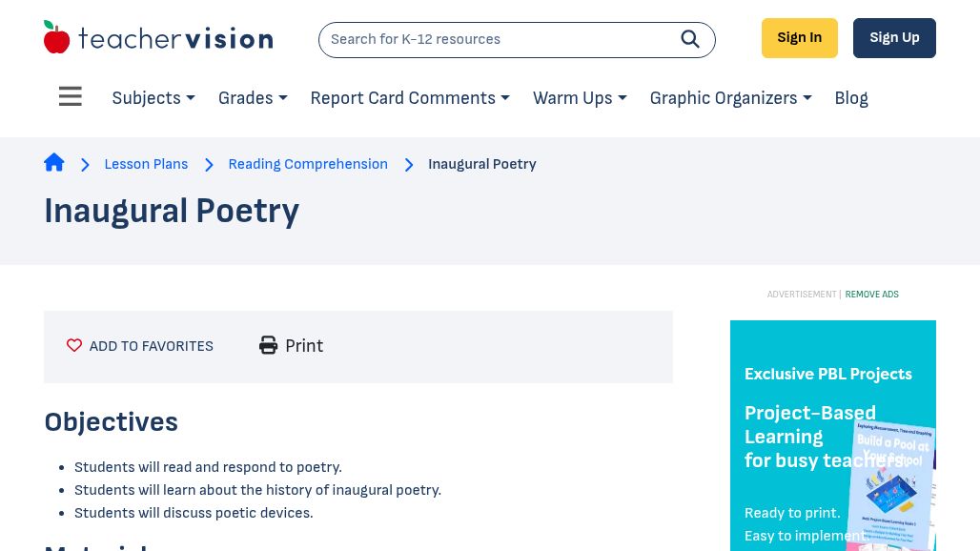Screen dimensions: 980x551
Task: Open the Blog menu item
Action: pyautogui.click(x=850, y=98)
